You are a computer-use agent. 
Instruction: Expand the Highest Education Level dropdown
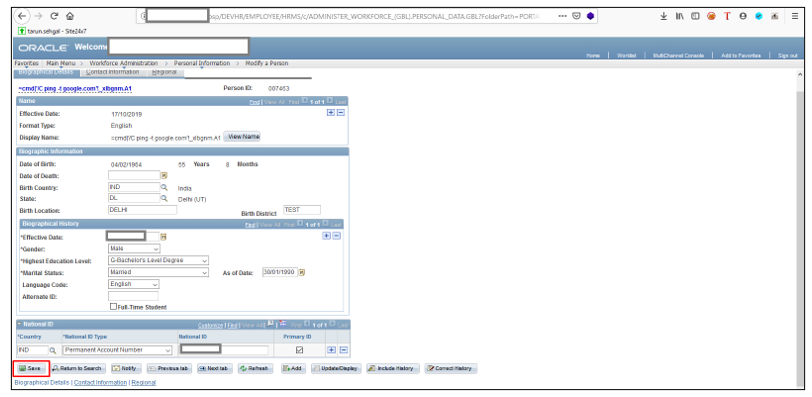(158, 260)
